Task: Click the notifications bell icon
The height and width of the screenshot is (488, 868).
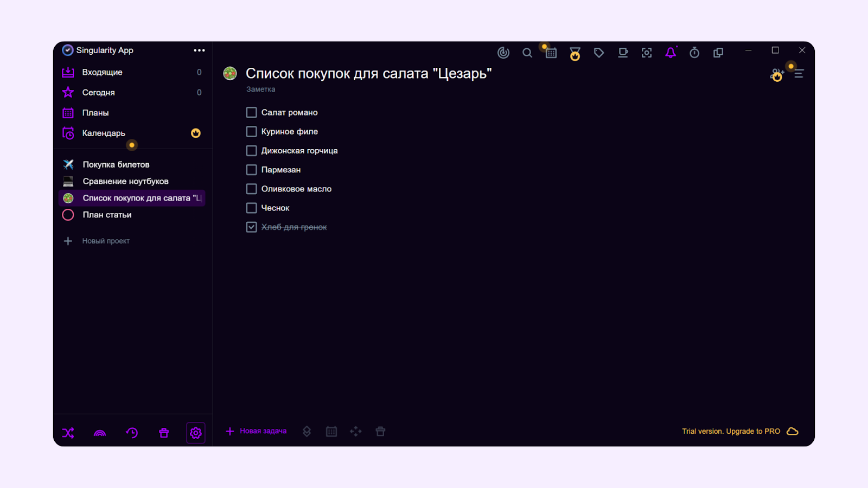Action: pos(671,53)
